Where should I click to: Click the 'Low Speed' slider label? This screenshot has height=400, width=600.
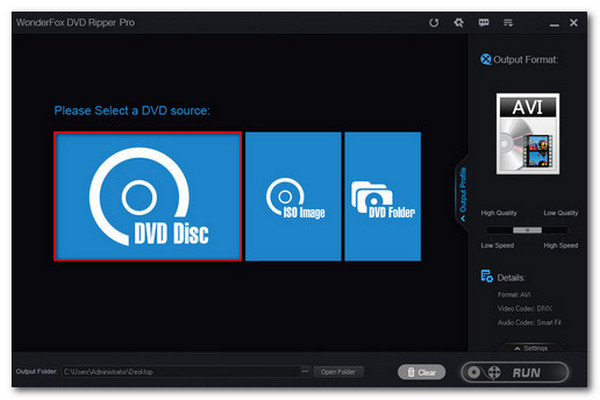click(x=497, y=245)
